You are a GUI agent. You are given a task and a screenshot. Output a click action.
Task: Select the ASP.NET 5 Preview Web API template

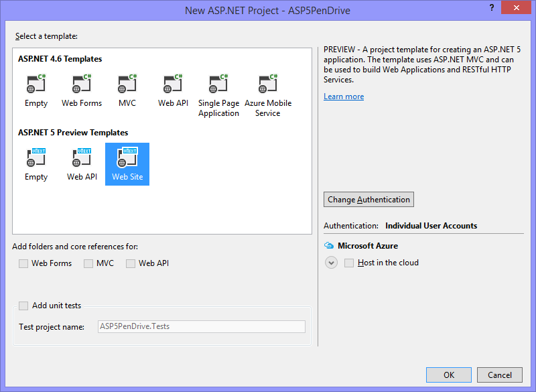tap(82, 164)
